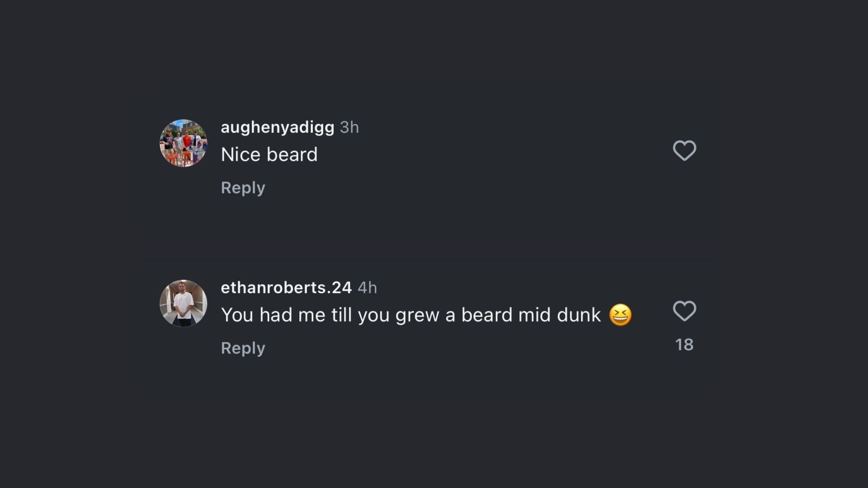Click the divider line between comments
This screenshot has height=488, width=868.
[429, 258]
